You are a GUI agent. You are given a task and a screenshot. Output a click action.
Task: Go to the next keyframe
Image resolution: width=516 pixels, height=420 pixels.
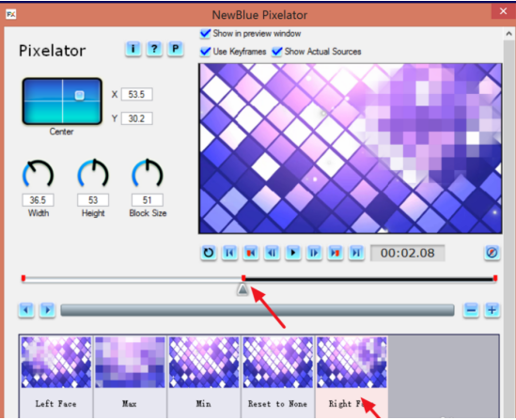coord(335,253)
